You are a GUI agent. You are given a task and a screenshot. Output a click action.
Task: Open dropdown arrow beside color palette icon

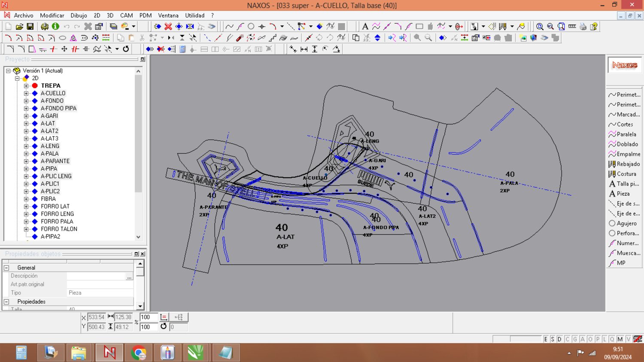point(134,27)
